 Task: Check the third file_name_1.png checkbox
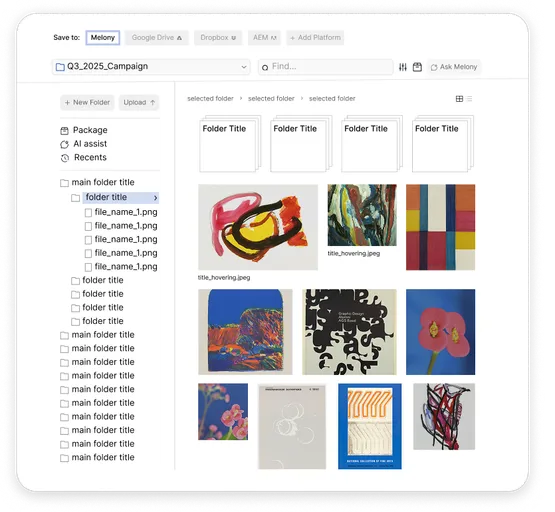[x=88, y=240]
